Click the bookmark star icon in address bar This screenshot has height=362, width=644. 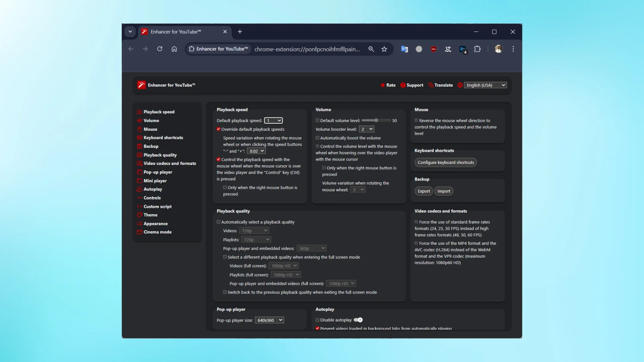point(384,49)
